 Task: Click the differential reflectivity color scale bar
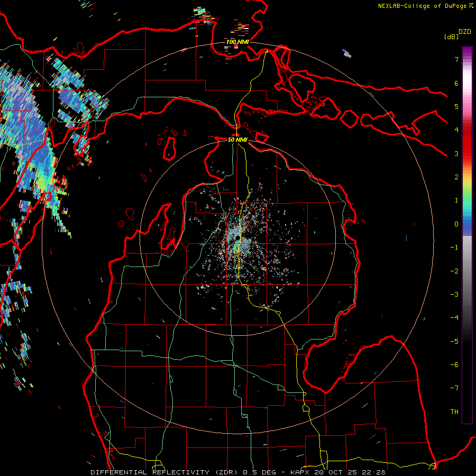click(x=467, y=235)
